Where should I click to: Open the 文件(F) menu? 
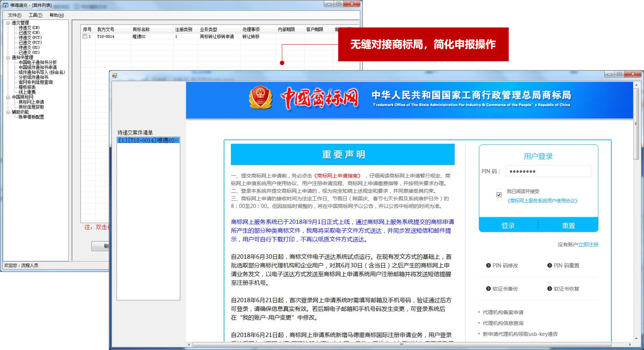coord(15,15)
